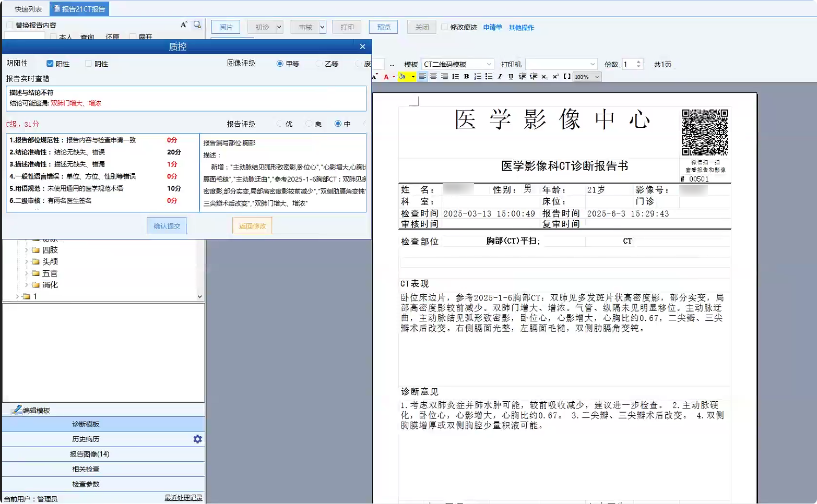The width and height of the screenshot is (817, 504).
Task: Check the 阴性 checkbox
Action: click(89, 64)
